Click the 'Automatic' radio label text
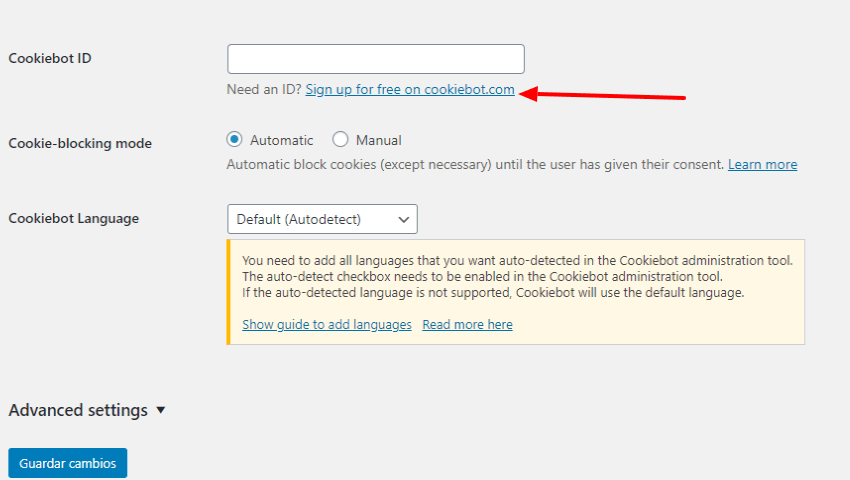The height and width of the screenshot is (480, 850). [281, 140]
